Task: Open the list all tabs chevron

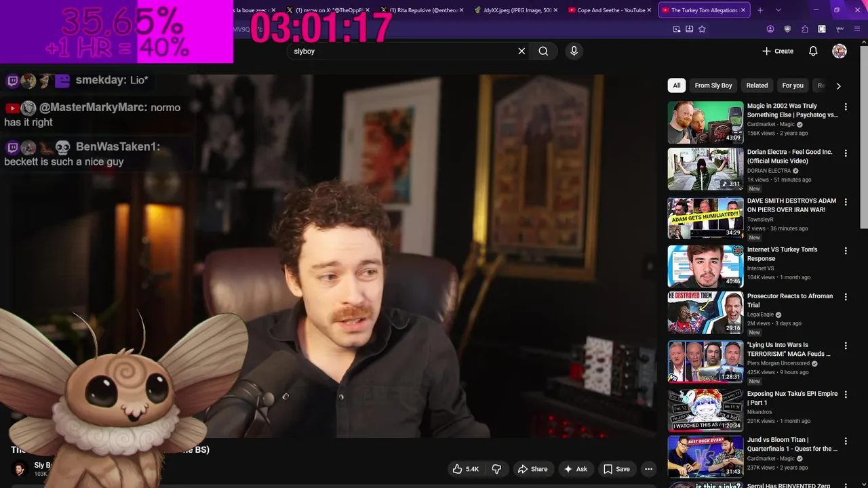Action: click(778, 10)
